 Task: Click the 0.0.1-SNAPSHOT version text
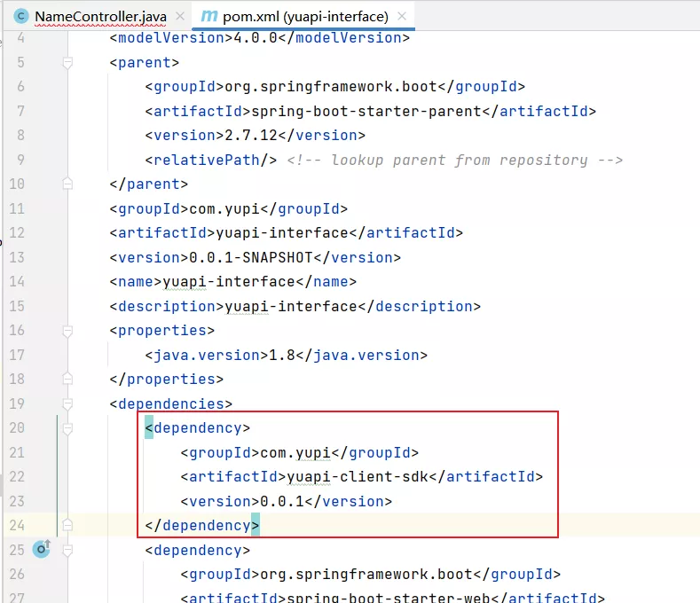tap(251, 257)
